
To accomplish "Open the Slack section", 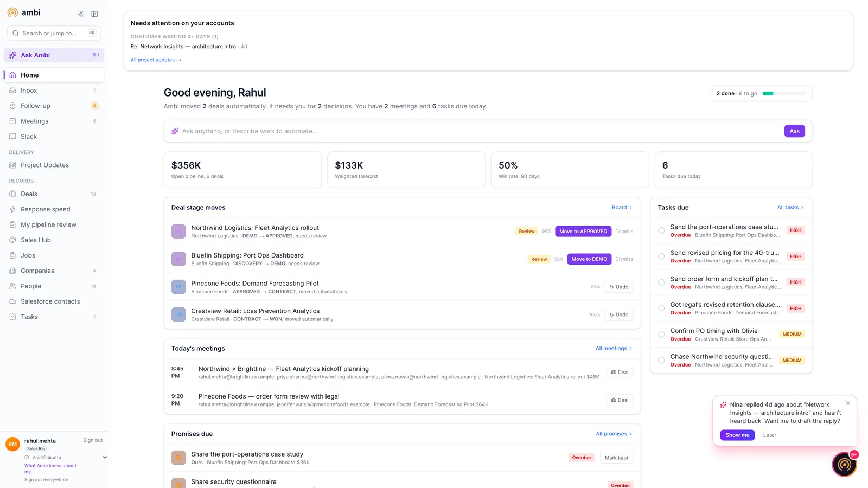I will click(x=54, y=137).
